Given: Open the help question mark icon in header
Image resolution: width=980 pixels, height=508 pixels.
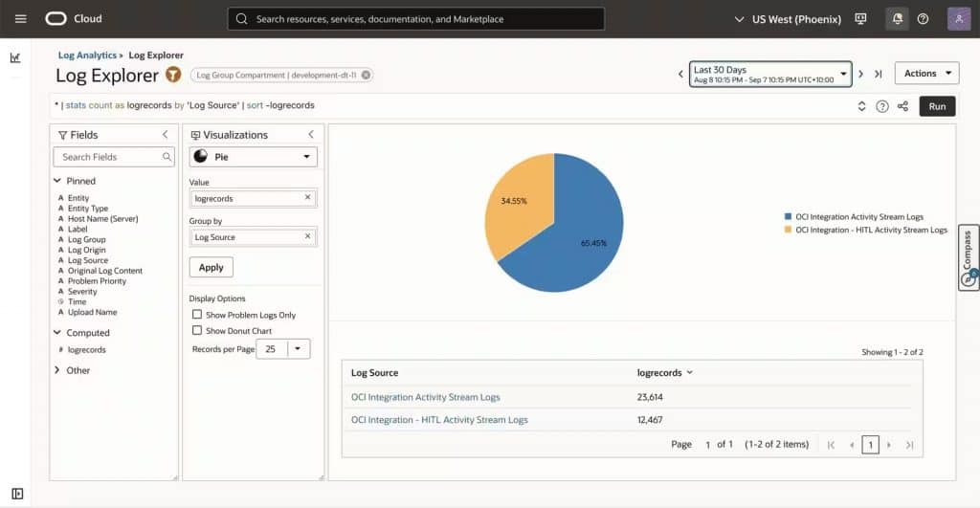Looking at the screenshot, I should [923, 19].
